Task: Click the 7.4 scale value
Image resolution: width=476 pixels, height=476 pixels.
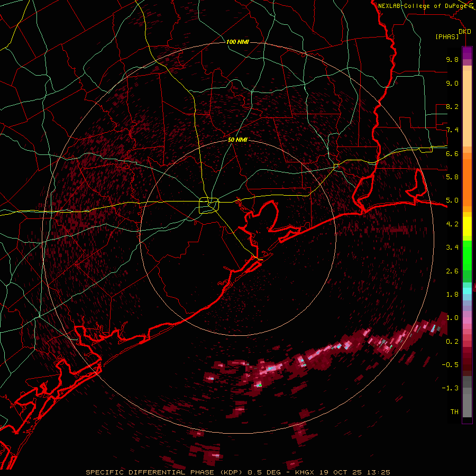Action: pyautogui.click(x=452, y=130)
